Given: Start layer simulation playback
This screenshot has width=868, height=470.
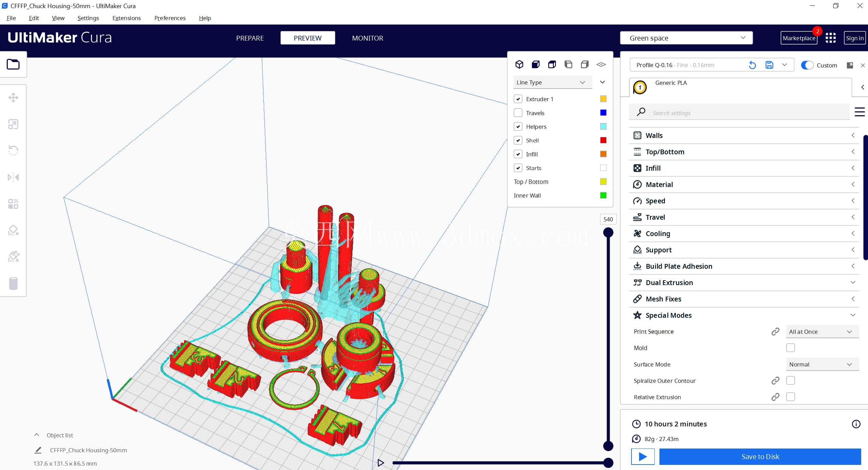Looking at the screenshot, I should point(381,463).
